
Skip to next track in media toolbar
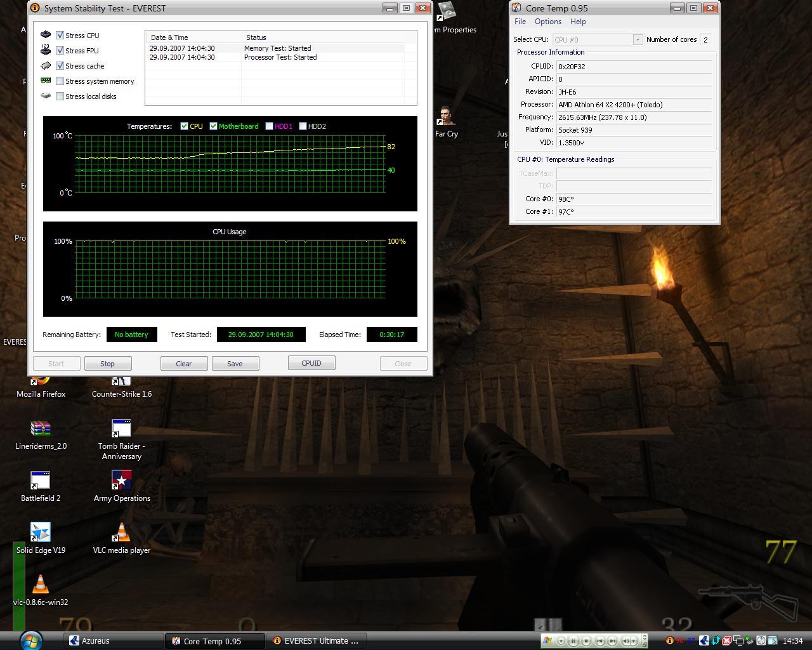click(612, 641)
